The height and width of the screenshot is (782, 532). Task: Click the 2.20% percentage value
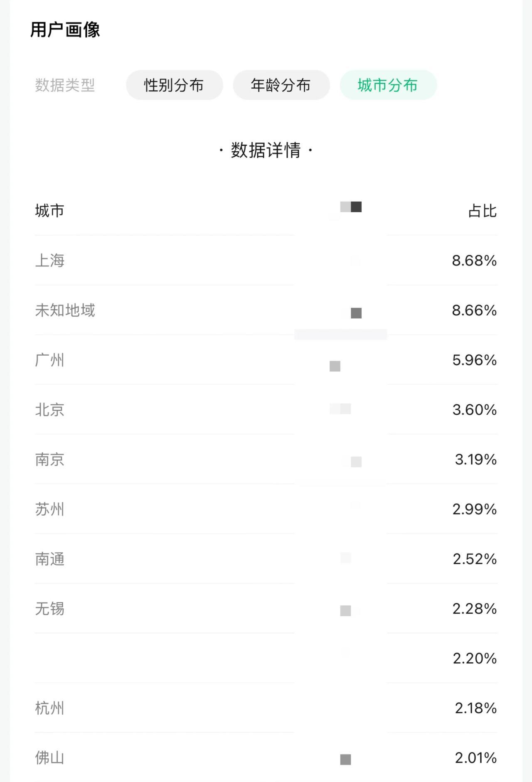click(475, 658)
